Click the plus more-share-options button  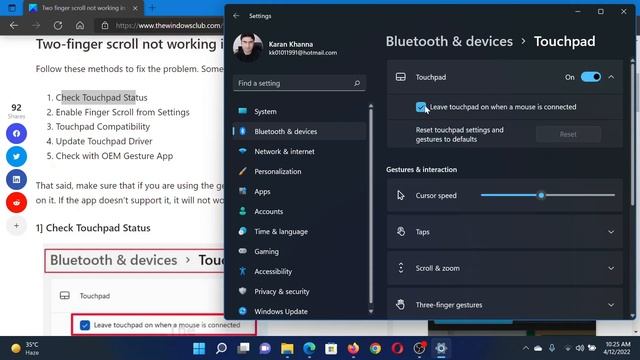point(16,225)
